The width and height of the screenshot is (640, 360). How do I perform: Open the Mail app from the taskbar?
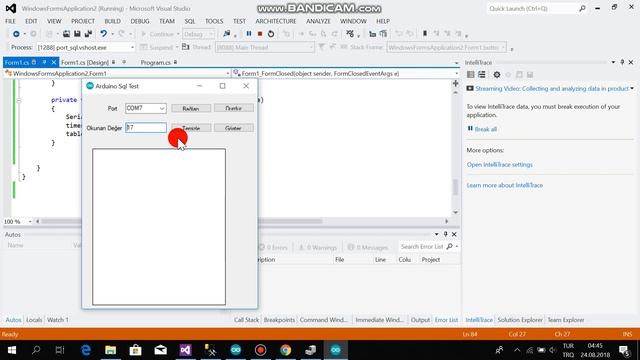coord(160,350)
